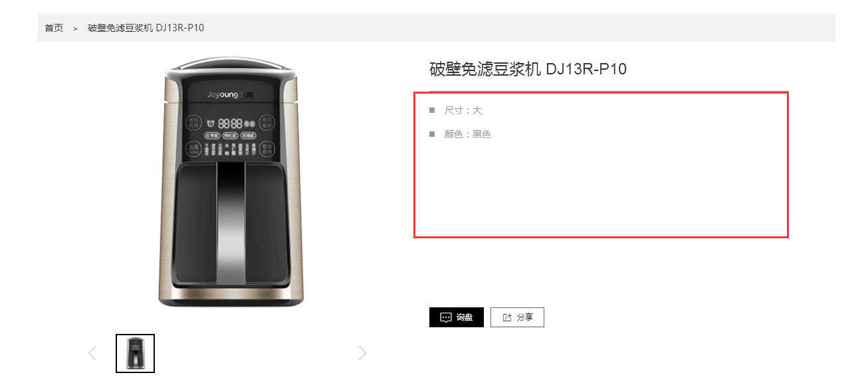This screenshot has width=868, height=387.
Task: Select the 破壁免滤豆浆机 DJ13R-P10 breadcrumb item
Action: [x=146, y=28]
